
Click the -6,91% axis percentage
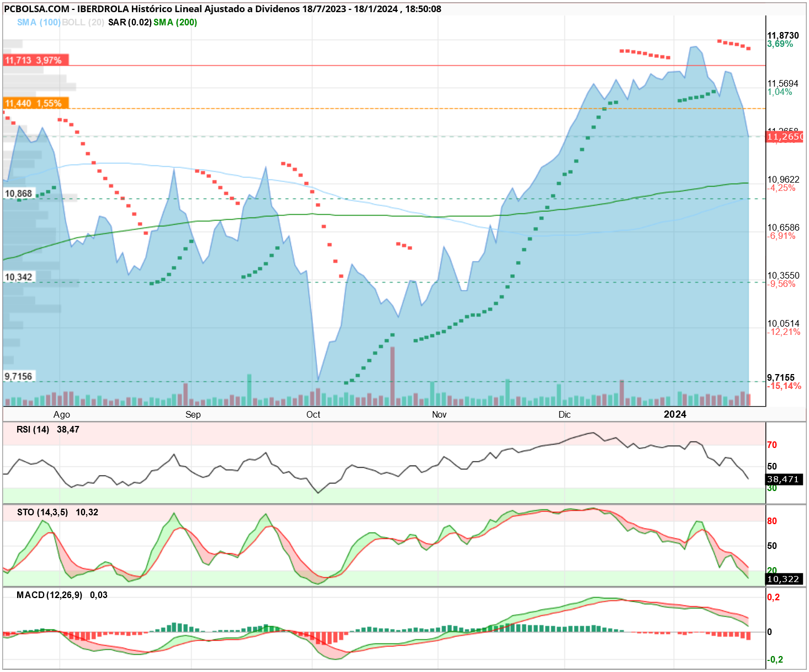[781, 236]
